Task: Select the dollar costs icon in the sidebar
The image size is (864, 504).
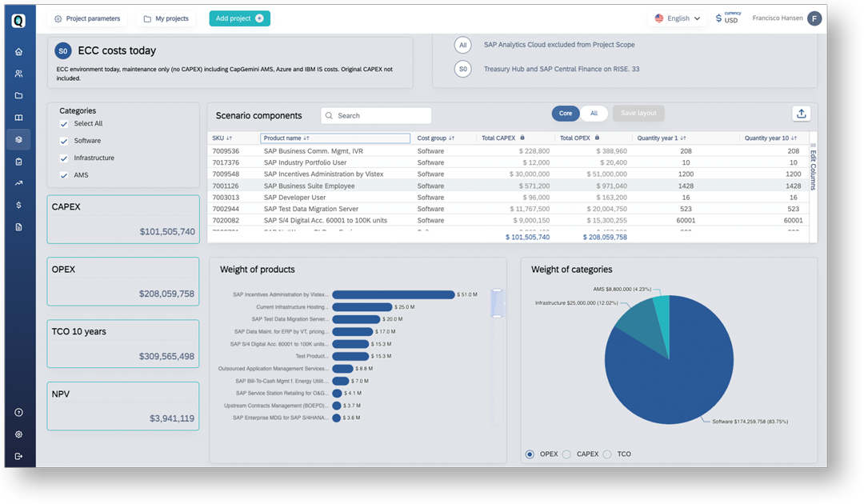Action: pos(18,206)
